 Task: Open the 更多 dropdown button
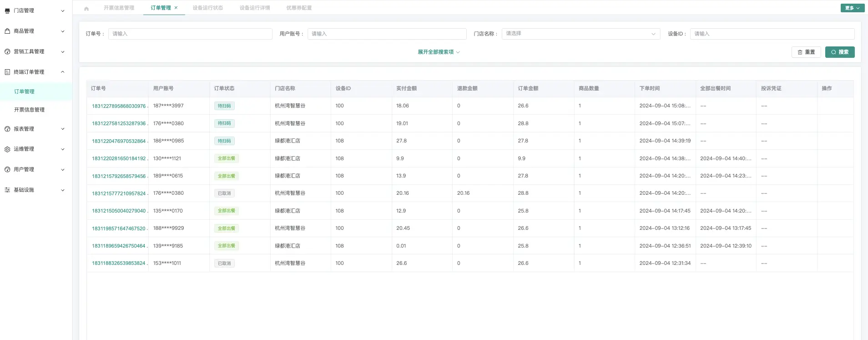[x=853, y=8]
